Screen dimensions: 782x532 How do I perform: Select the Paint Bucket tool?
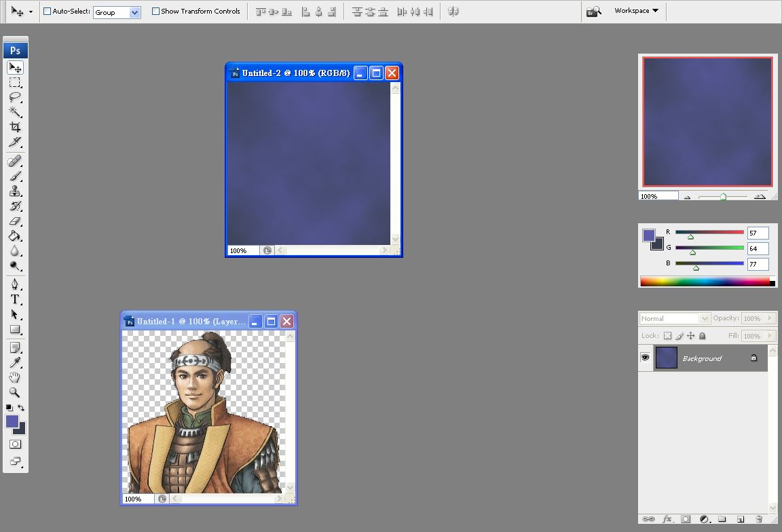(15, 236)
